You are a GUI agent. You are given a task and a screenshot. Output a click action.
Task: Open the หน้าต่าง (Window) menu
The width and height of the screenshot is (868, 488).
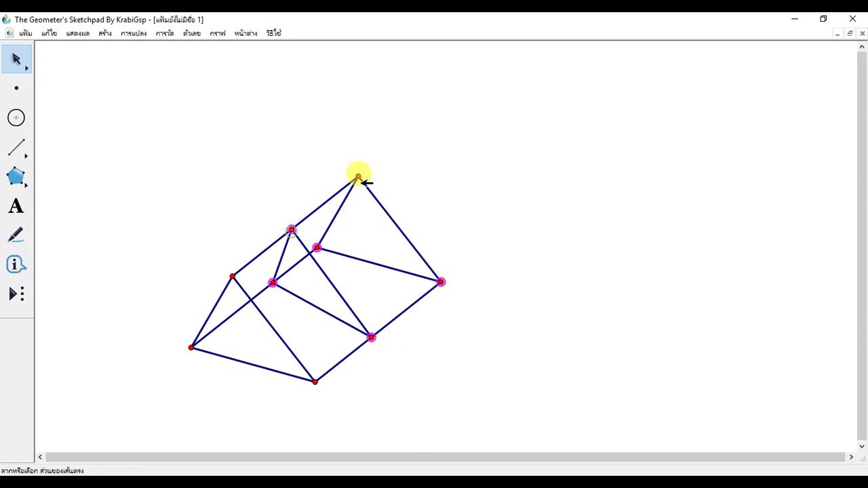coord(245,33)
